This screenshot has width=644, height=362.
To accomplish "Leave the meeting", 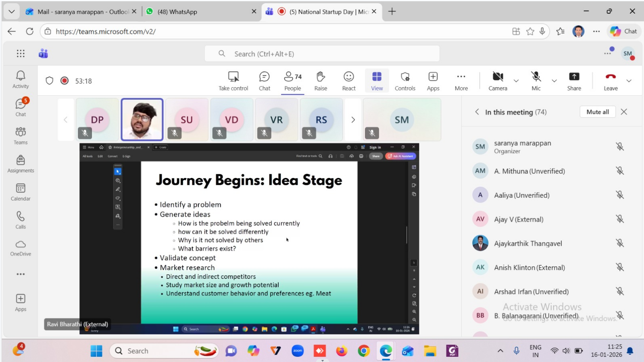I will pos(610,81).
